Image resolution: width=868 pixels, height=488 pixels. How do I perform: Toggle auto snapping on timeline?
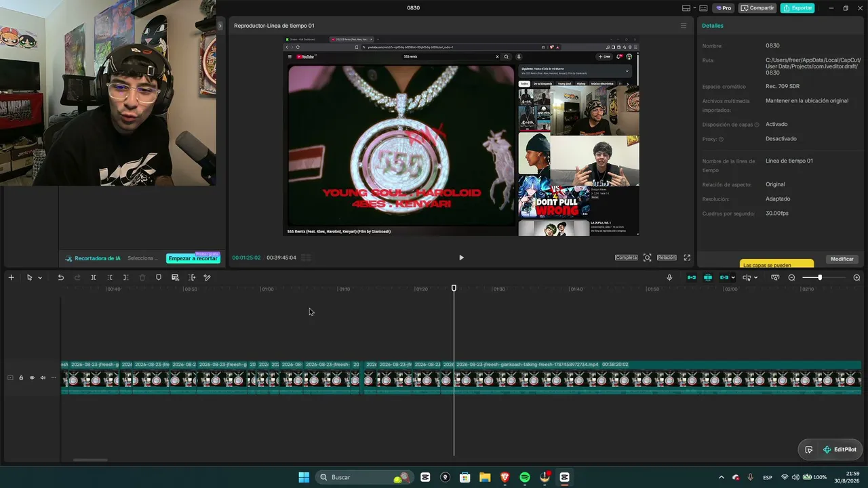point(708,277)
